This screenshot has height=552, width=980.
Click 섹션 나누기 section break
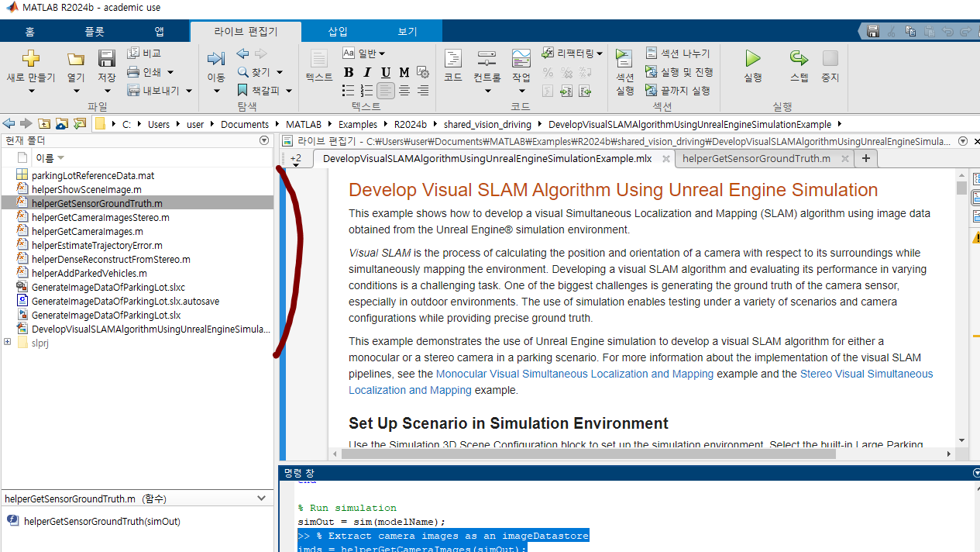click(678, 53)
